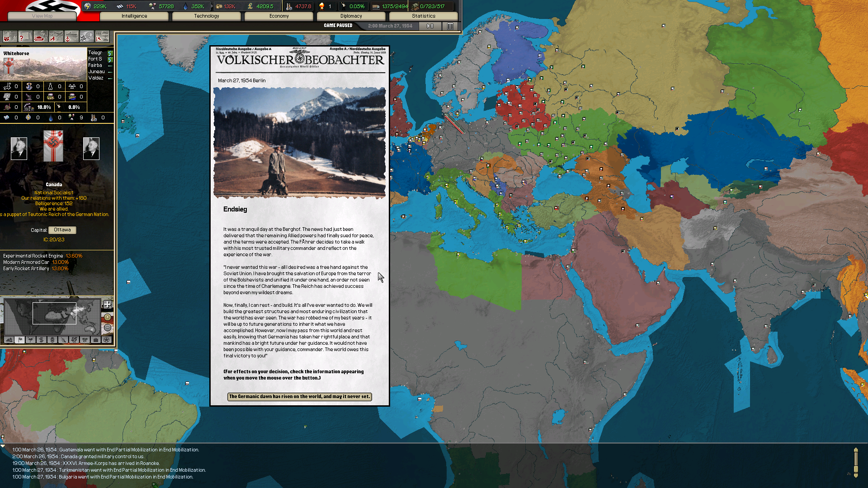Click the money pound icon in top bar

point(250,6)
